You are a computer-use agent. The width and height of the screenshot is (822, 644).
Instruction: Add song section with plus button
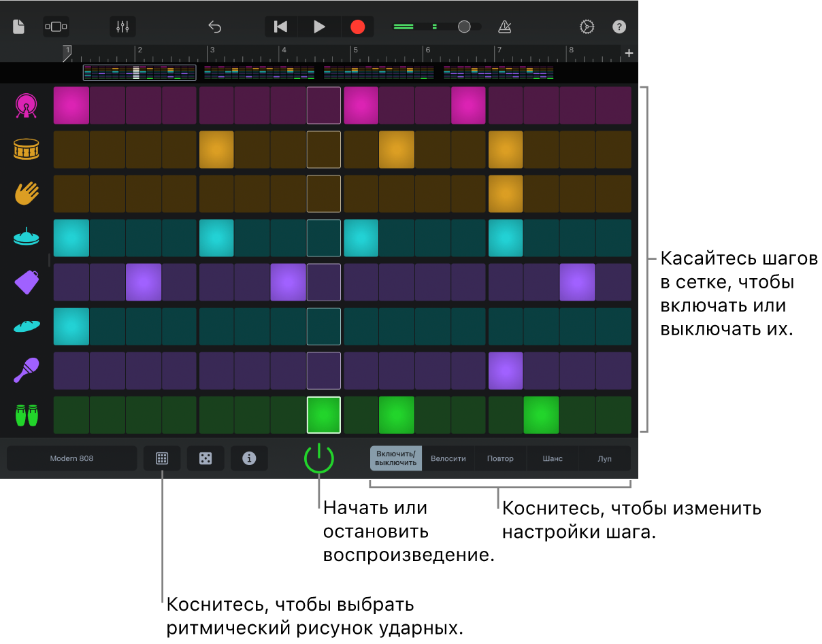click(x=629, y=53)
